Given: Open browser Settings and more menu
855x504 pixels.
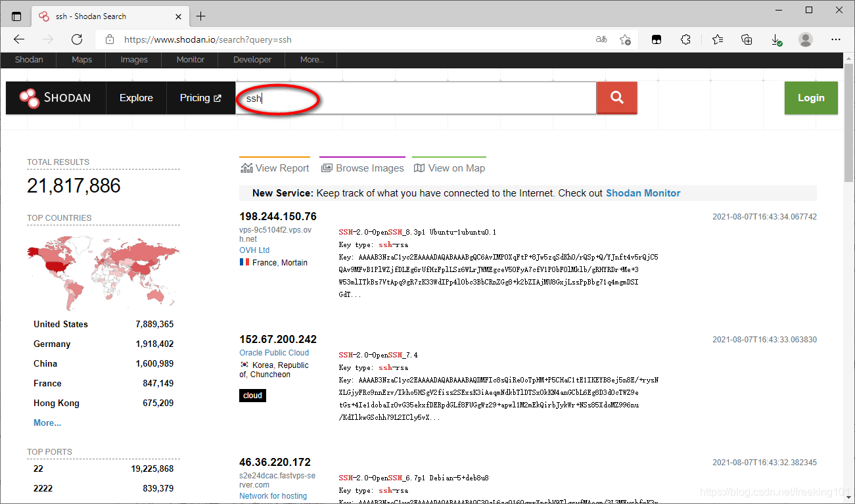Looking at the screenshot, I should [836, 39].
